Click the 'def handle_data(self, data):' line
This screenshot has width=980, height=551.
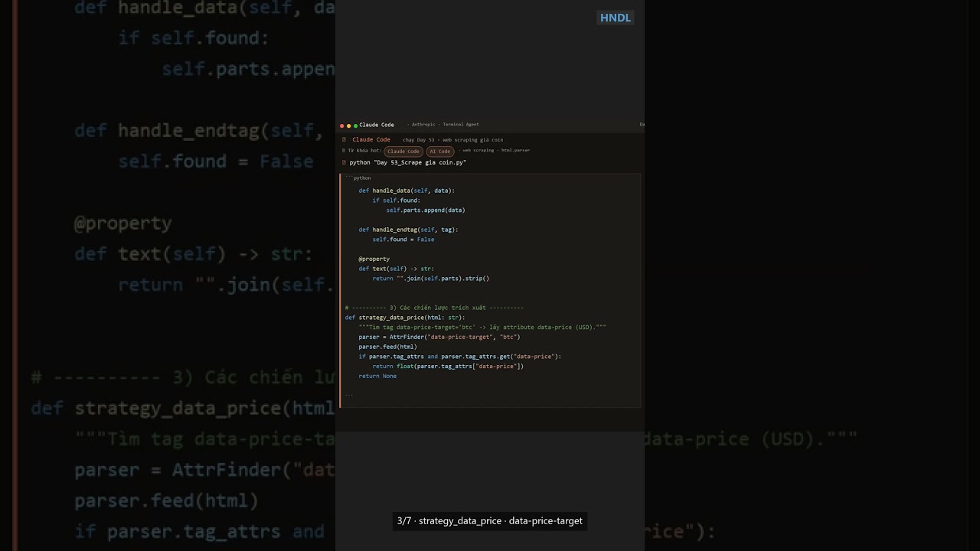pyautogui.click(x=407, y=191)
